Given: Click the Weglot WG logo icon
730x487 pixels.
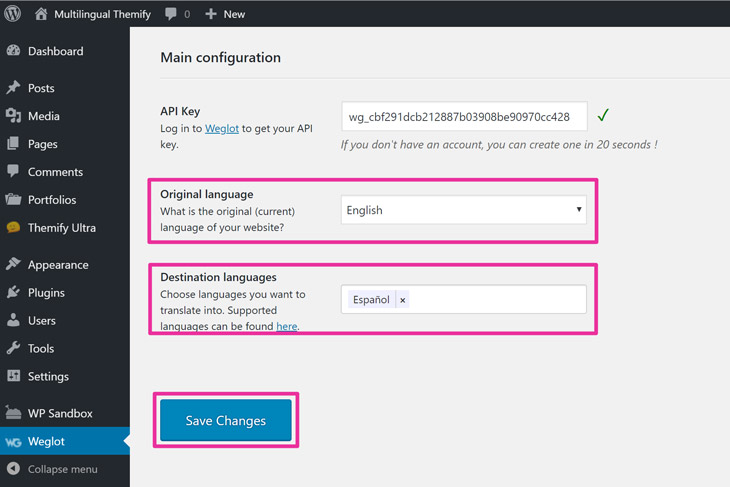Looking at the screenshot, I should (14, 442).
